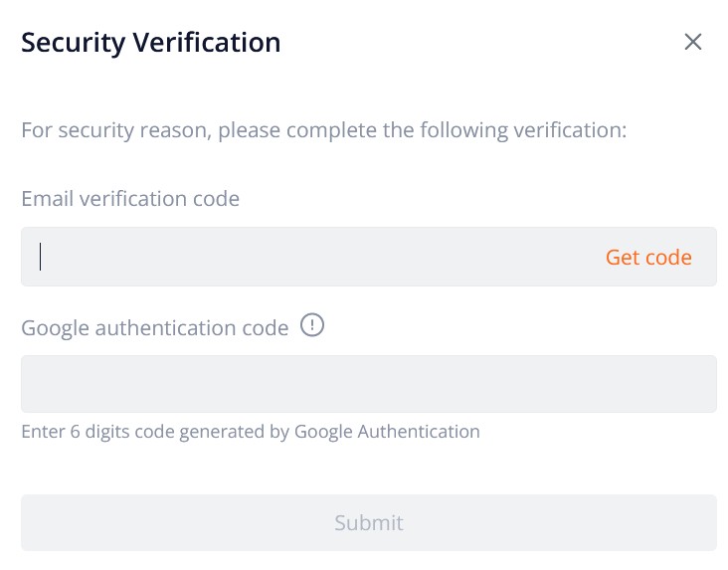The image size is (728, 570).
Task: Focus the Google authentication code input field
Action: [369, 384]
